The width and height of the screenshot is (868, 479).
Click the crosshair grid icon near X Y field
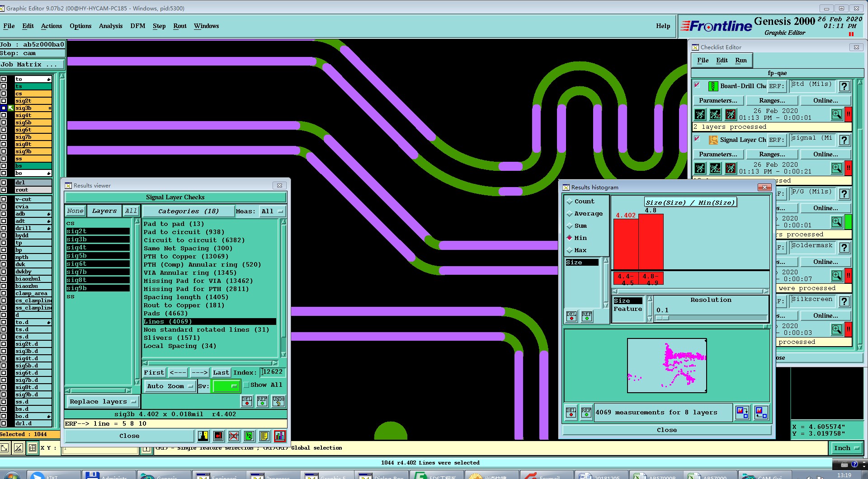pos(33,448)
